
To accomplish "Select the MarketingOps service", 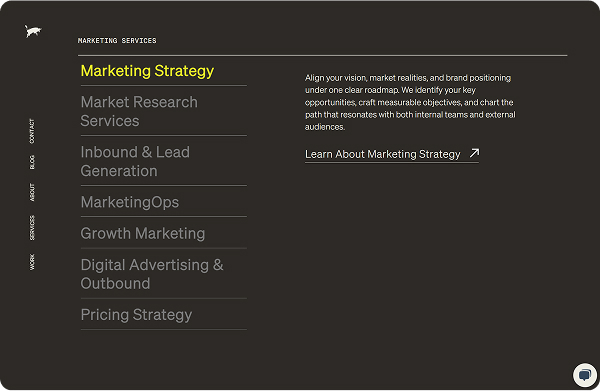I will (130, 202).
